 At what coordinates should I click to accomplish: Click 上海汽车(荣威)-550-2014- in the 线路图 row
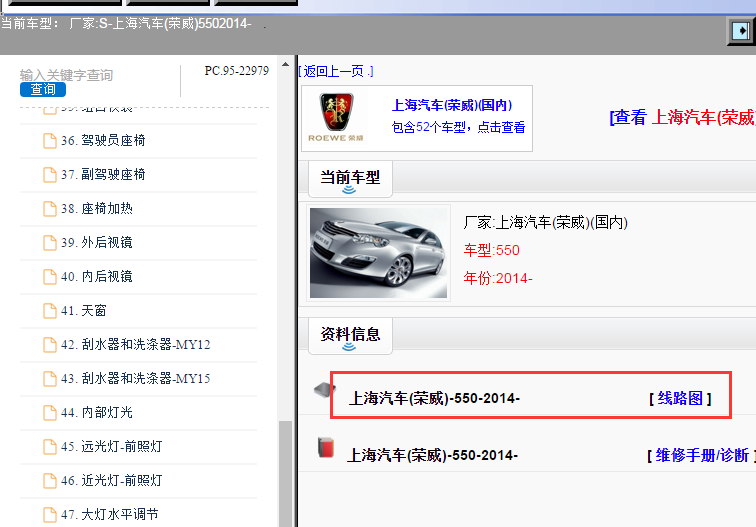coord(434,398)
